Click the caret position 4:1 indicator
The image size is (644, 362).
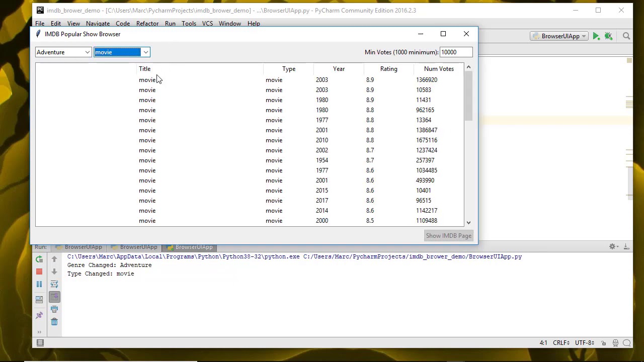[543, 343]
